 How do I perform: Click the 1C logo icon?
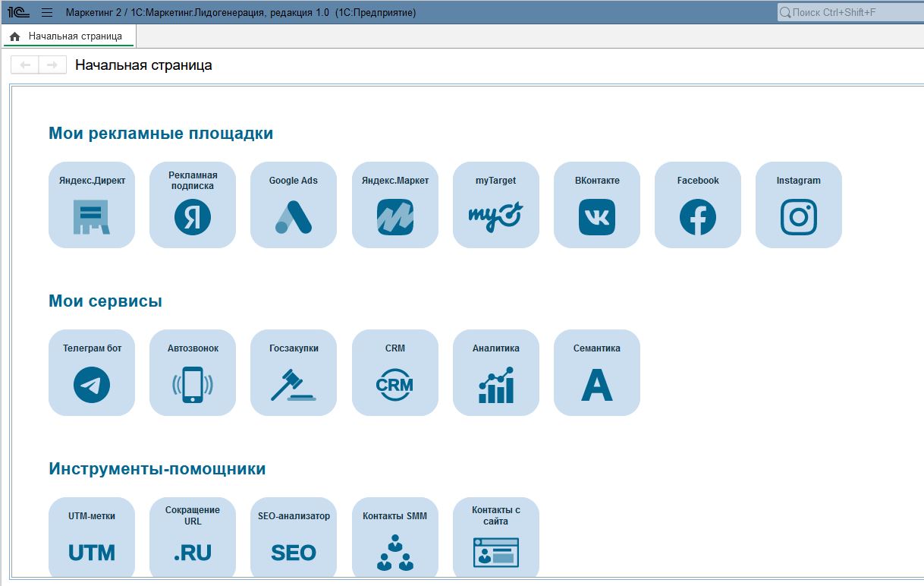tap(18, 12)
